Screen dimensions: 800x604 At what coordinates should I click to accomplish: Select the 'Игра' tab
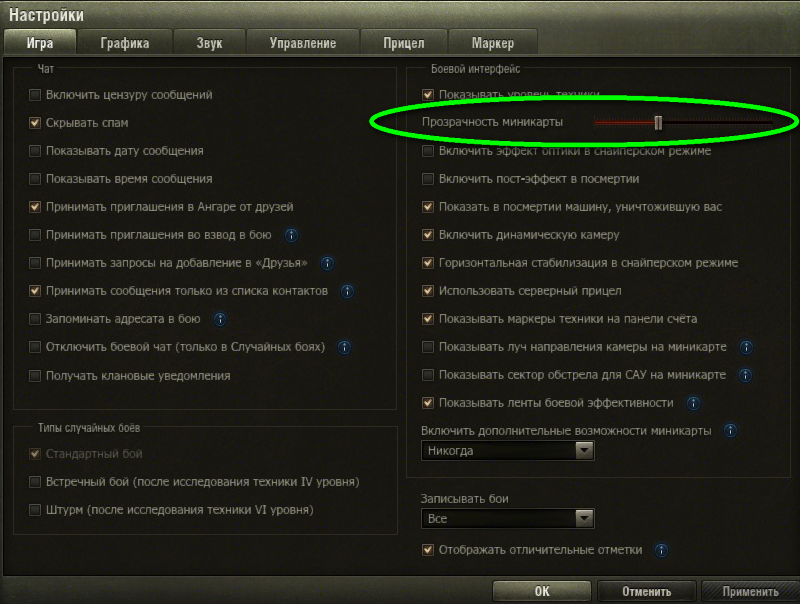[x=40, y=42]
